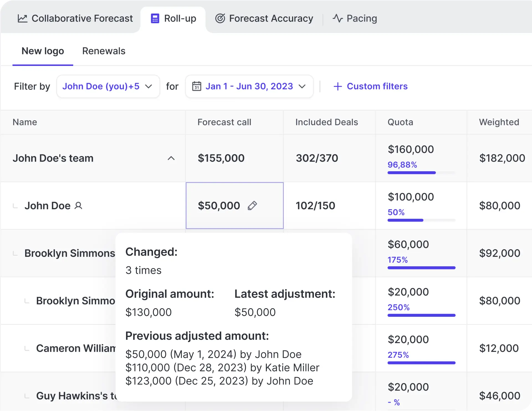Click the Included Deals column header
Screen dimensions: 532x411
point(327,122)
